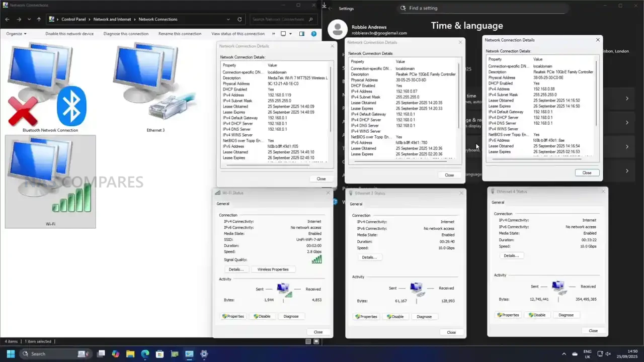Click Details button in Ethernet 4 Status
This screenshot has width=644, height=362.
point(511,256)
